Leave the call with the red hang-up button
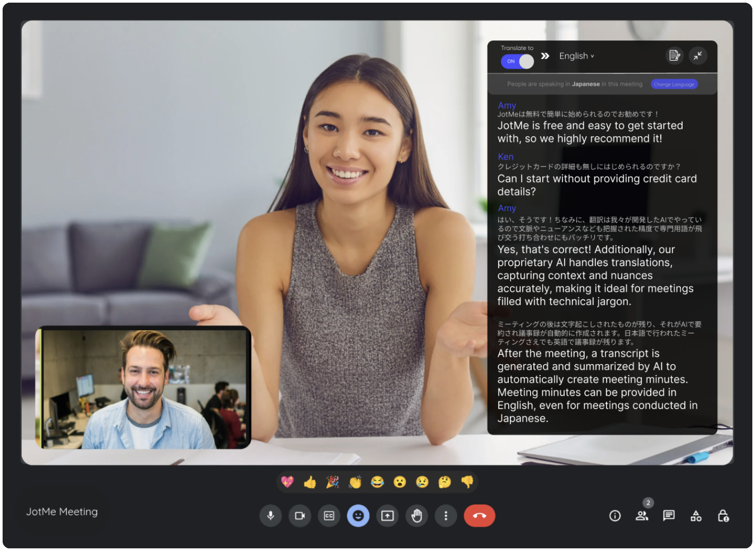 [x=479, y=515]
